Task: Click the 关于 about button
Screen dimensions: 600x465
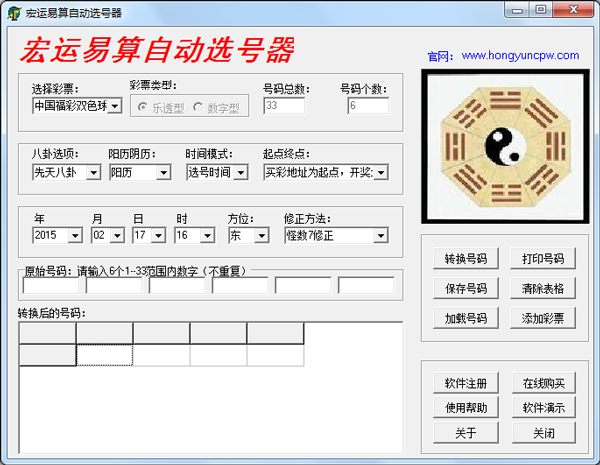Action: (x=466, y=433)
